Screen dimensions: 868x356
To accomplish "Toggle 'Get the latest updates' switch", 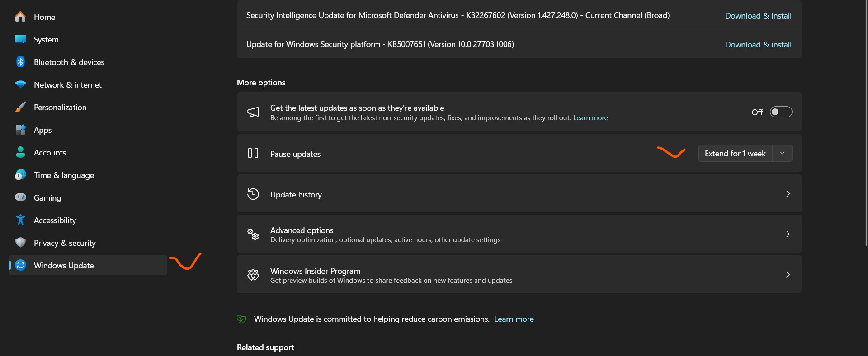I will 781,112.
